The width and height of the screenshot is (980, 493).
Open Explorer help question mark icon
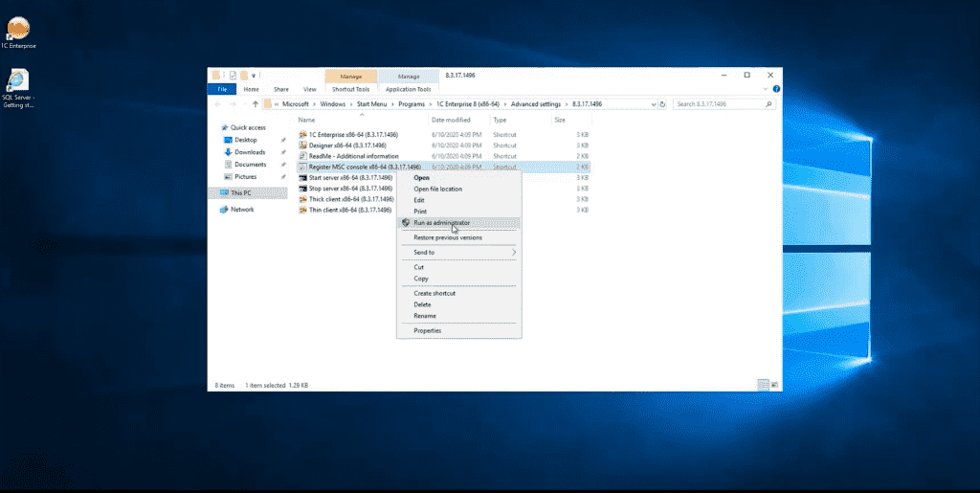(776, 89)
